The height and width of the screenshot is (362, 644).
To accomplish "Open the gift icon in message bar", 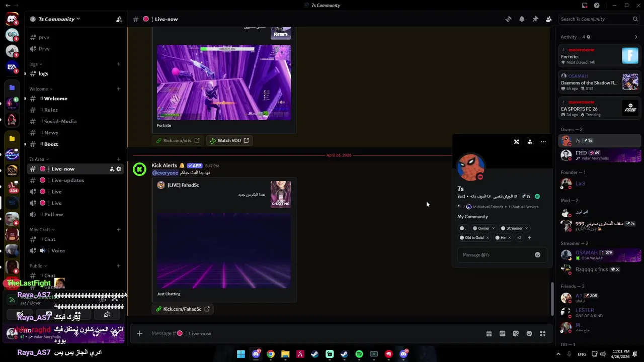I will tap(489, 333).
